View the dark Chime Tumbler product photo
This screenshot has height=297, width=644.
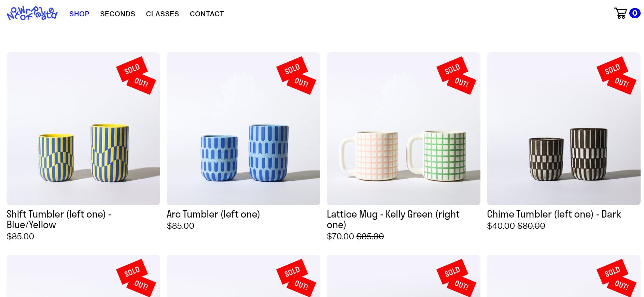(563, 143)
